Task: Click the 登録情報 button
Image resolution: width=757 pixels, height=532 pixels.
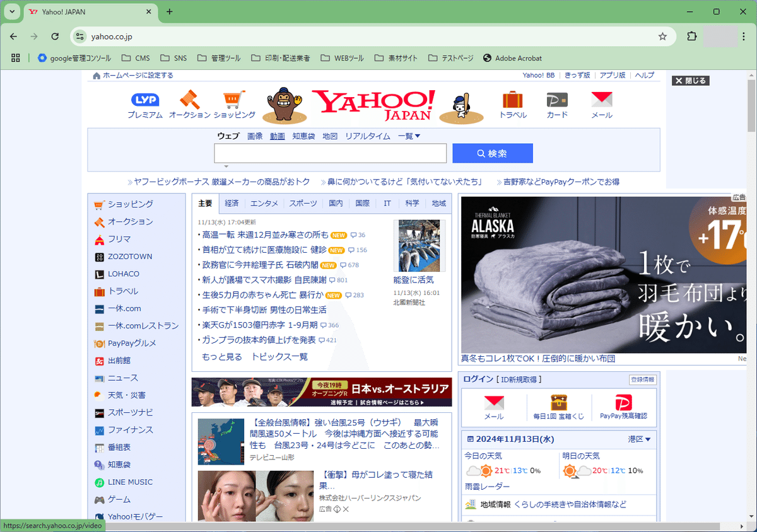Action: (x=643, y=379)
